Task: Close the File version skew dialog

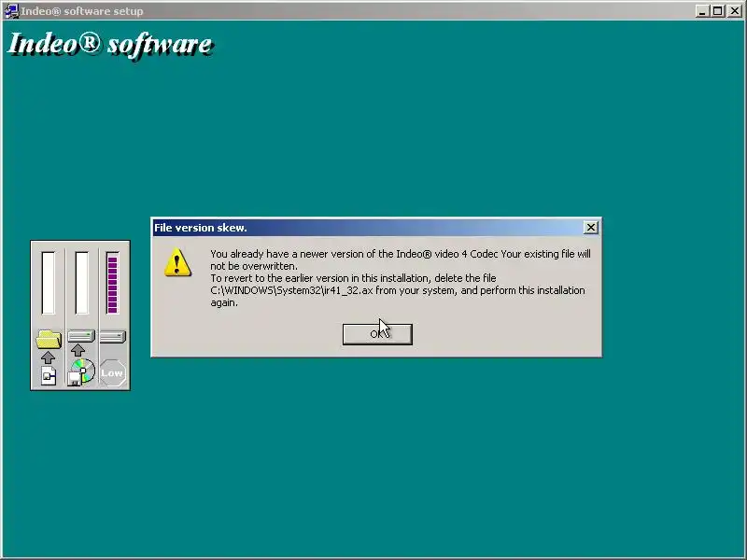Action: pyautogui.click(x=591, y=228)
